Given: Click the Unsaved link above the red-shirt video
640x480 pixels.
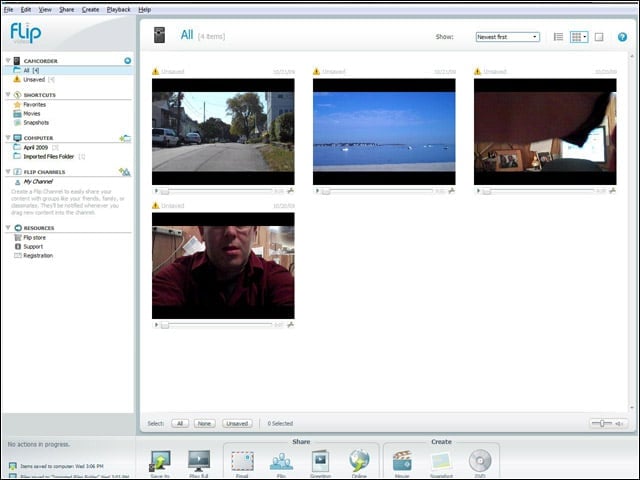Looking at the screenshot, I should click(x=173, y=206).
